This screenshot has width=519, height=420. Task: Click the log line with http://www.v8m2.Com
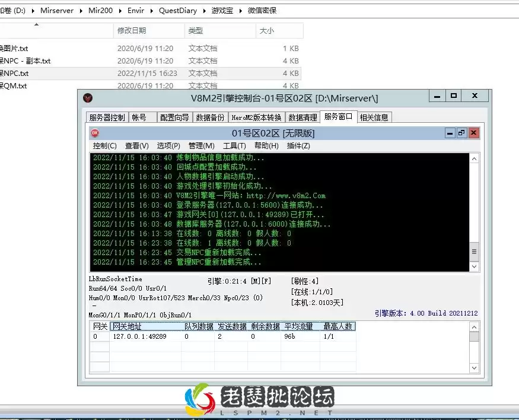(x=209, y=196)
